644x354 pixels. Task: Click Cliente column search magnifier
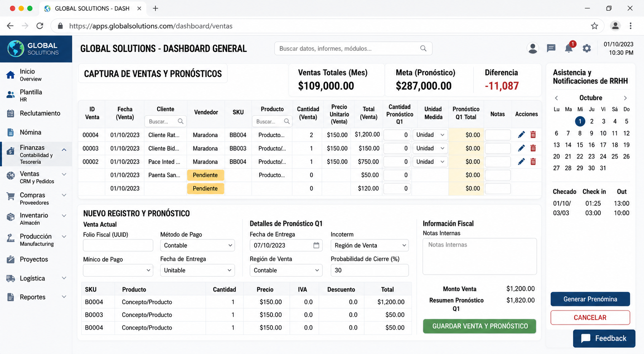tap(180, 121)
